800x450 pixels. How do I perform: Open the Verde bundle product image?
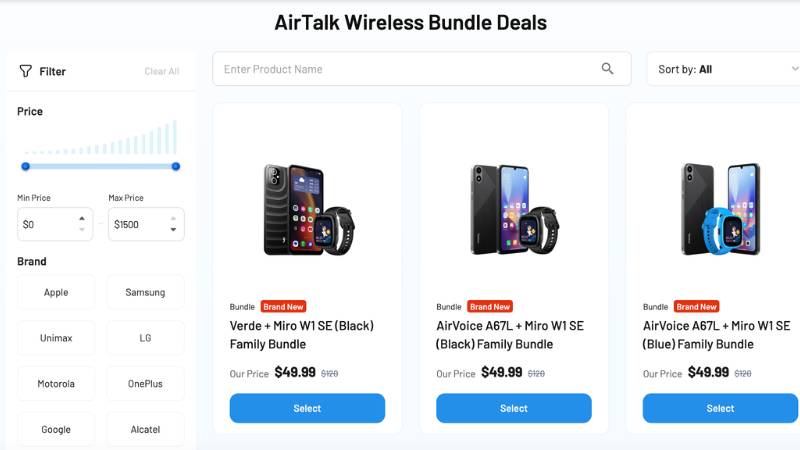tap(307, 209)
